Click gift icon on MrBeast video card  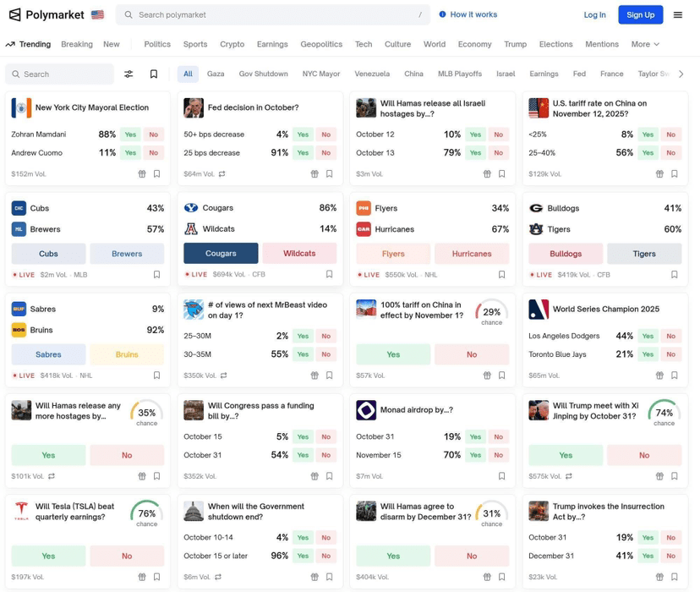(314, 375)
